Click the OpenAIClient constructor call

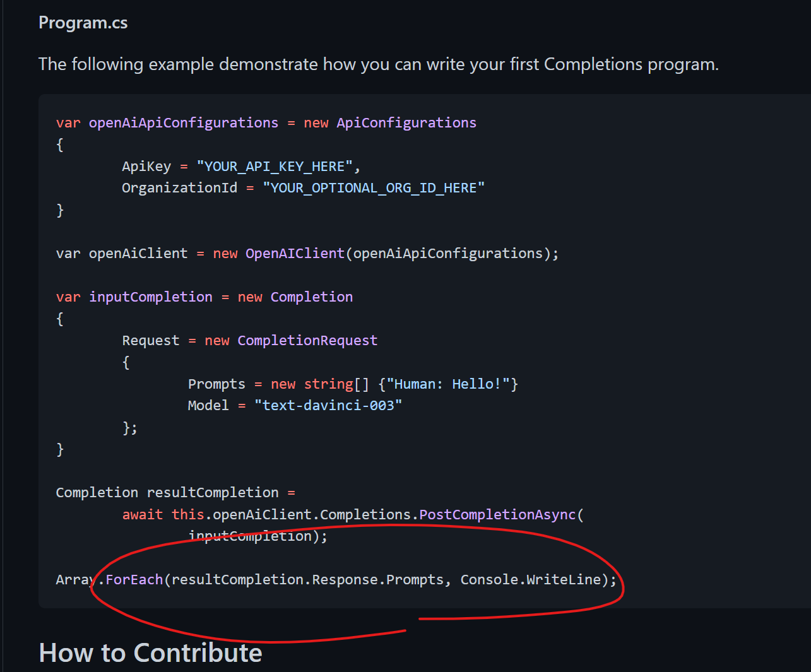point(294,253)
